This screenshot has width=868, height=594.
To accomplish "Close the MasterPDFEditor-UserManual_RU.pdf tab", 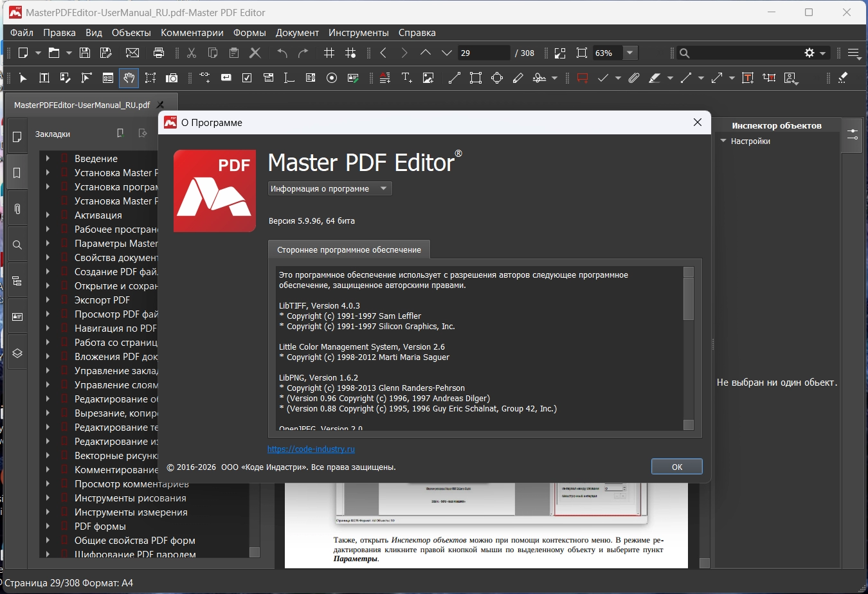I will point(161,105).
